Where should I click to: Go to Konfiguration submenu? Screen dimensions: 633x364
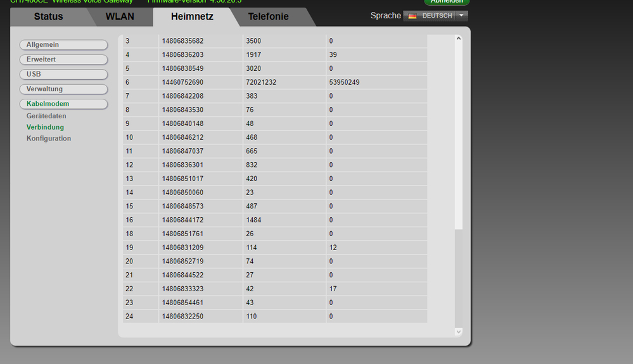49,138
